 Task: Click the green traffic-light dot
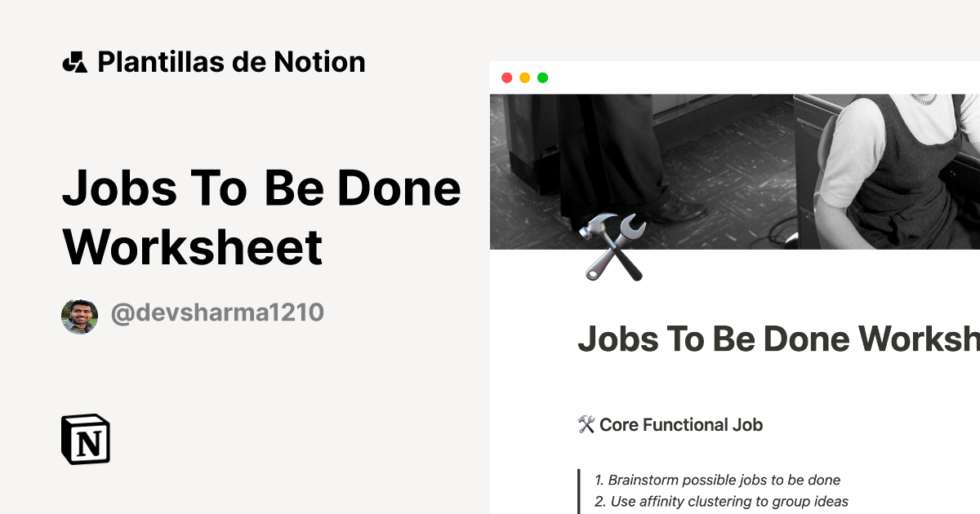click(x=541, y=77)
